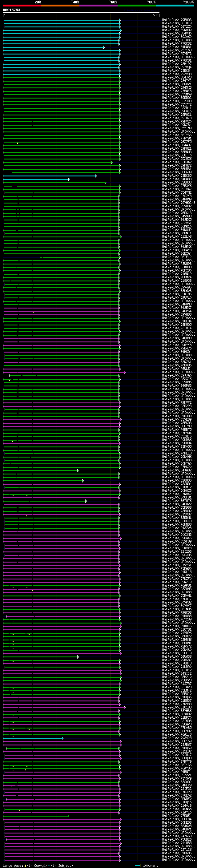This screenshot has height=868, width=197.
Task: Select hit UniRef100_C9PD84
Action: coord(177,443)
